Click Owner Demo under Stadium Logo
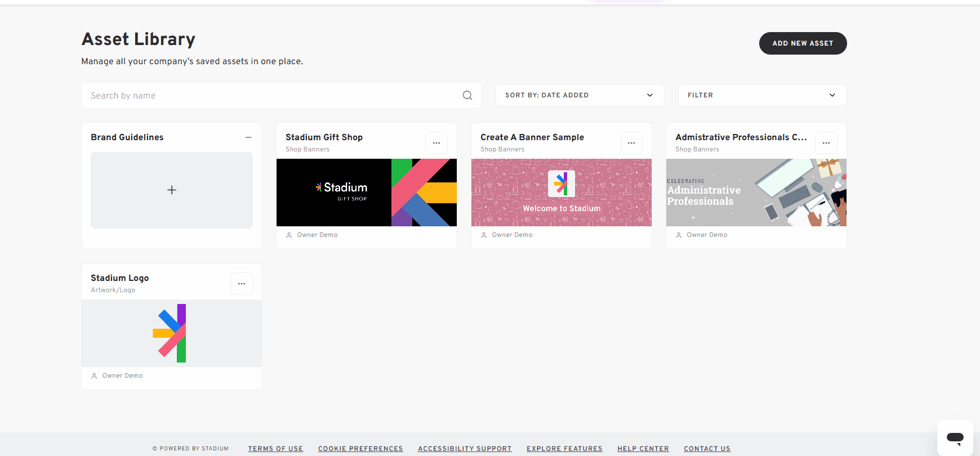The height and width of the screenshot is (456, 980). [122, 375]
